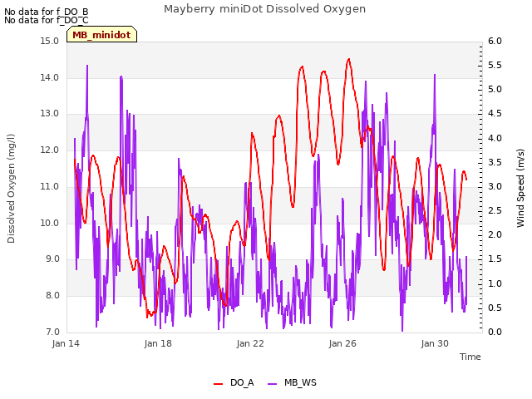This screenshot has height=399, width=532.
Task: Click the 0.0 wind speed axis value
Action: coord(495,332)
